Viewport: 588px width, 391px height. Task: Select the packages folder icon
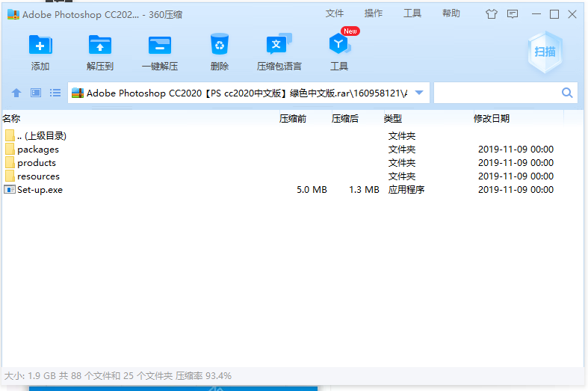(10, 150)
